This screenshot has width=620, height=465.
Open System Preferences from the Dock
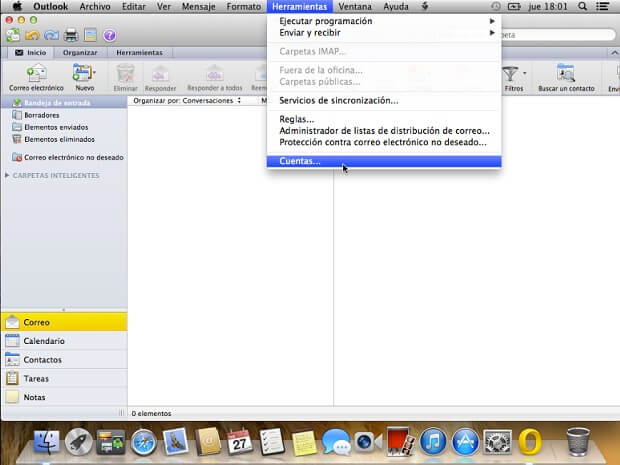coord(497,442)
